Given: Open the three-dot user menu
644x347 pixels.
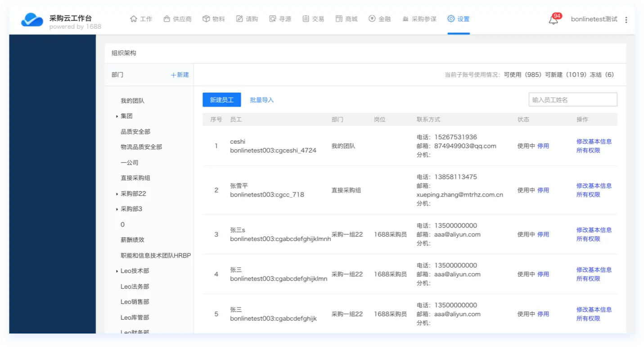Looking at the screenshot, I should click(626, 20).
